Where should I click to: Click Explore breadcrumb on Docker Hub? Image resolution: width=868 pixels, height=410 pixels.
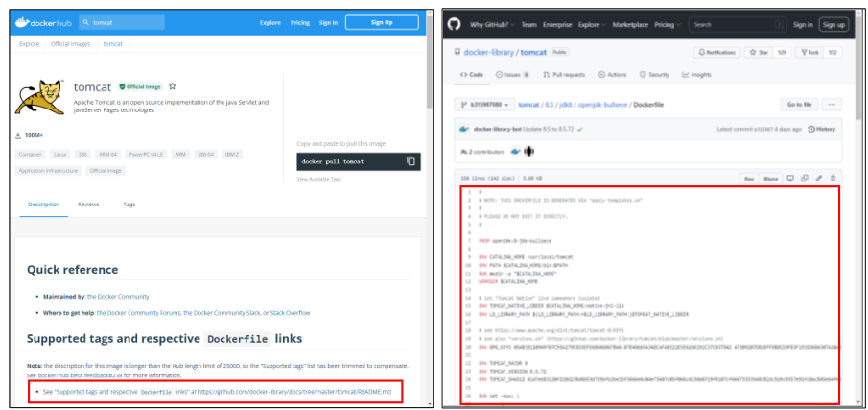click(x=30, y=44)
